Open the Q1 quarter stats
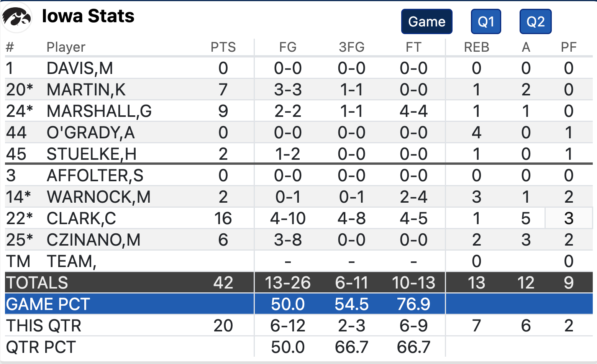This screenshot has width=597, height=364. click(x=485, y=21)
